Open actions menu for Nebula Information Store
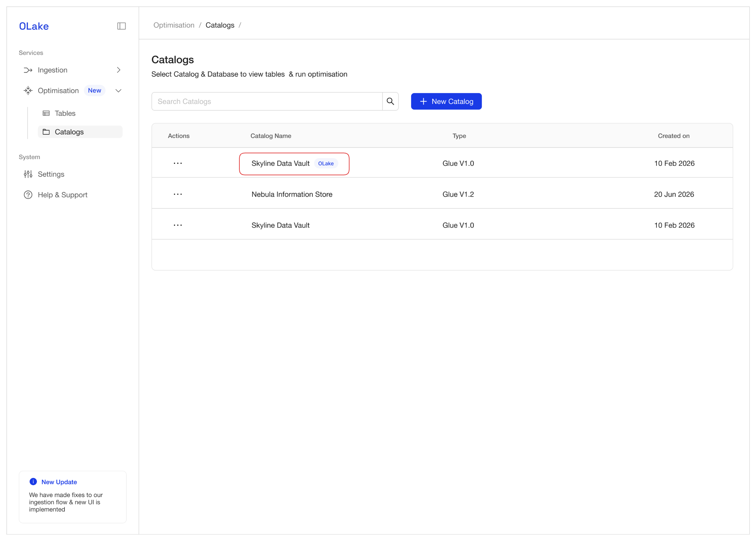Viewport: 756px width, 541px height. tap(178, 194)
